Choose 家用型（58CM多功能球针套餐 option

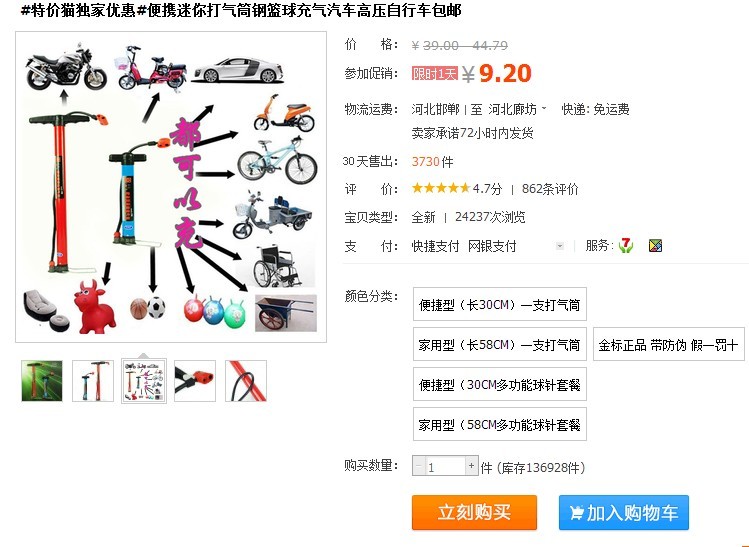500,424
